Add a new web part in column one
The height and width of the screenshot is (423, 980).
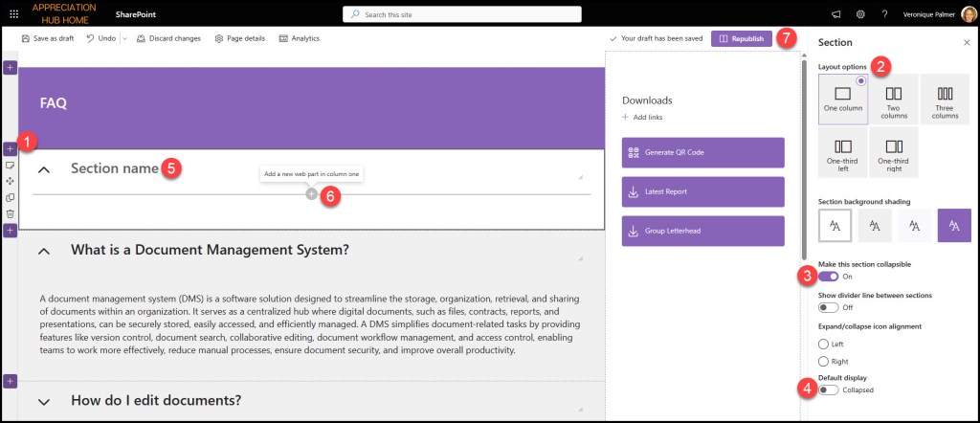(x=311, y=194)
